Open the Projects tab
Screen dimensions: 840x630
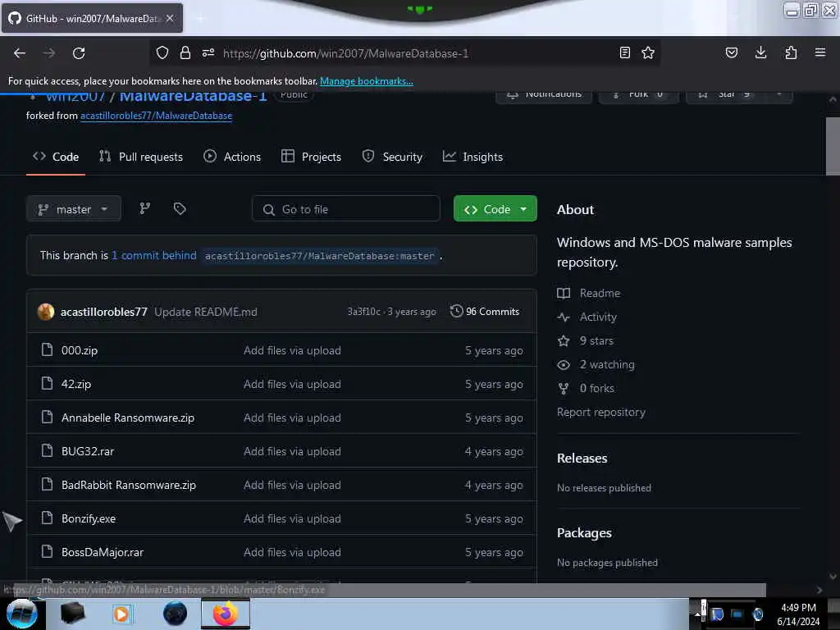(311, 157)
